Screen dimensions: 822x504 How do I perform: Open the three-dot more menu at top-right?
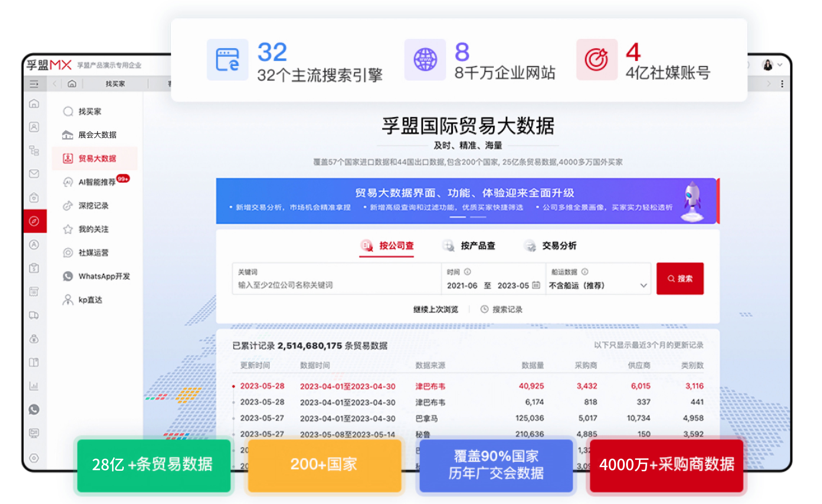(x=782, y=84)
